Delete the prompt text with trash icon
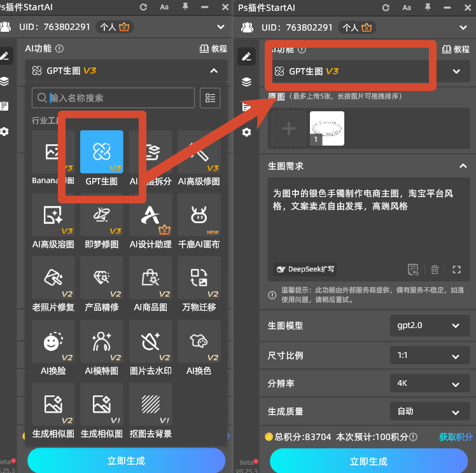 [435, 270]
